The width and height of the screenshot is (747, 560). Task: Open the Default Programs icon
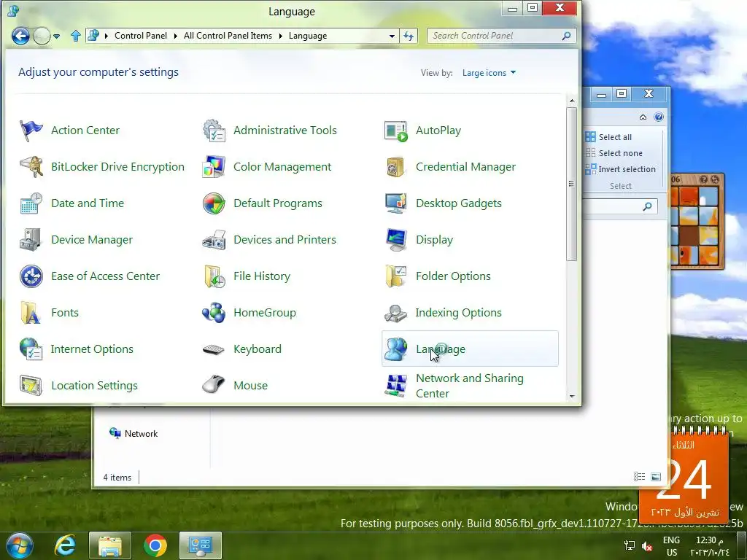pyautogui.click(x=214, y=203)
